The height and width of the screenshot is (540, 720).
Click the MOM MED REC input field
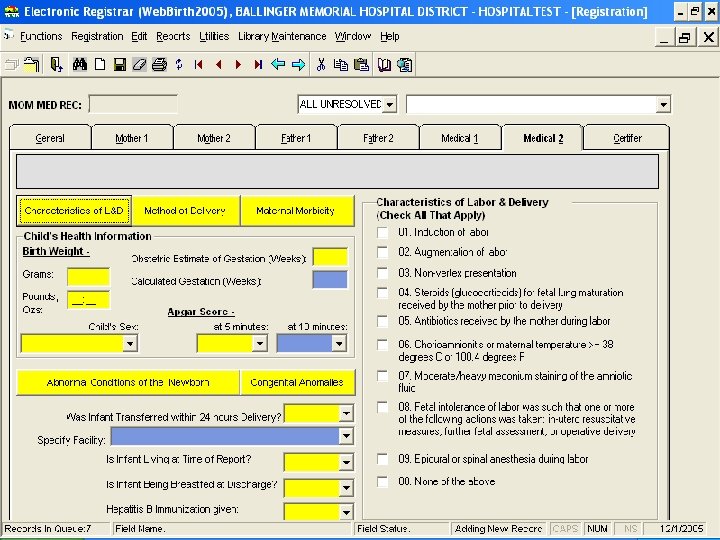click(133, 105)
